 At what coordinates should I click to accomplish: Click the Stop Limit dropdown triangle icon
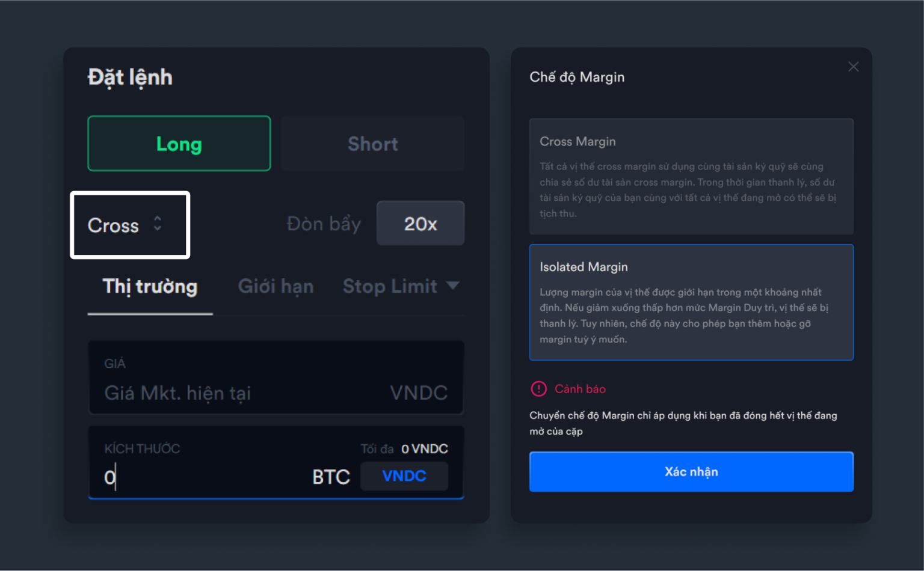[x=453, y=285]
